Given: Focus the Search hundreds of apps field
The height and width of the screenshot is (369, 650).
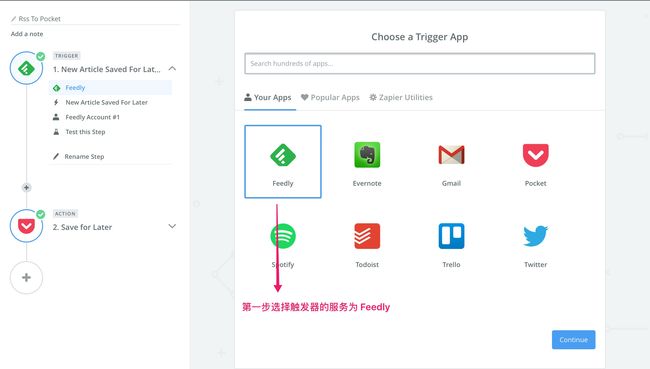Looking at the screenshot, I should (x=420, y=63).
